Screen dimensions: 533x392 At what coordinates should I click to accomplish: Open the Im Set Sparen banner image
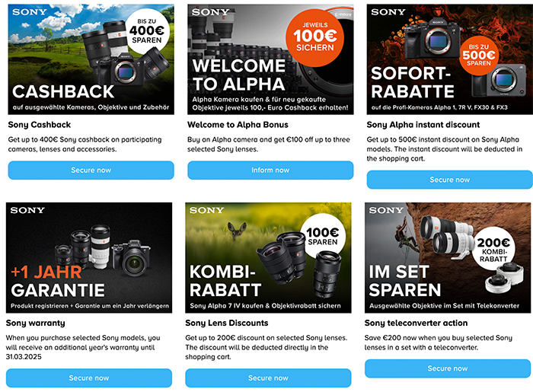click(448, 257)
